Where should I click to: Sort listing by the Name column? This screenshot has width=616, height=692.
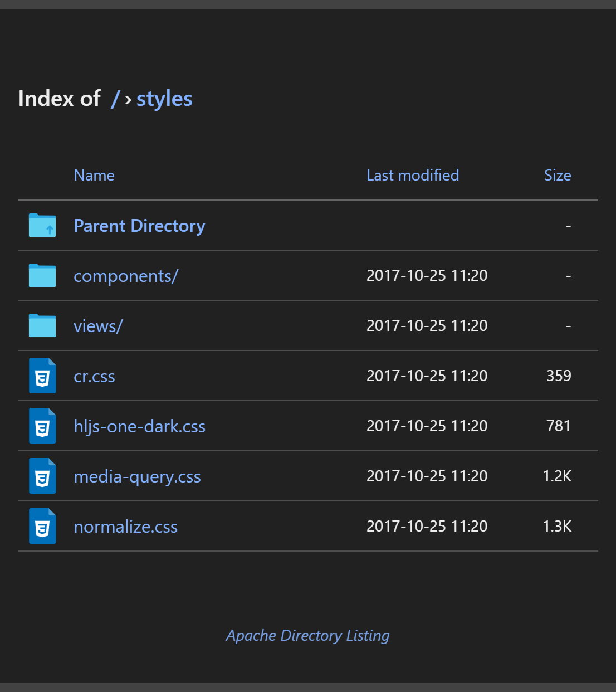pyautogui.click(x=94, y=175)
